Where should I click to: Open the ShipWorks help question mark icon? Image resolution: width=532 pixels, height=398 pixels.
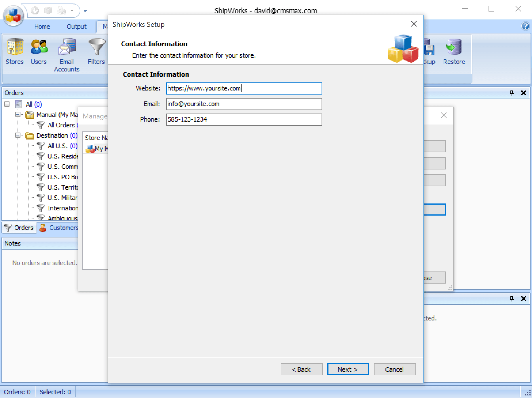(x=525, y=26)
